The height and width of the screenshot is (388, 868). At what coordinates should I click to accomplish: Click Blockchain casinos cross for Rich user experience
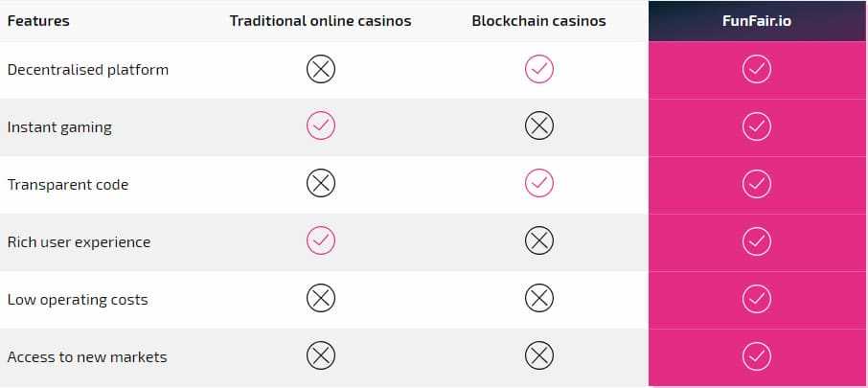coord(539,241)
